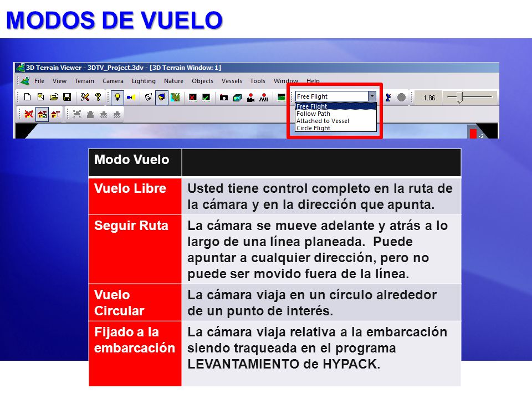Screen dimensions: 532x399
Task: Click the speed slider handle
Action: (x=460, y=98)
